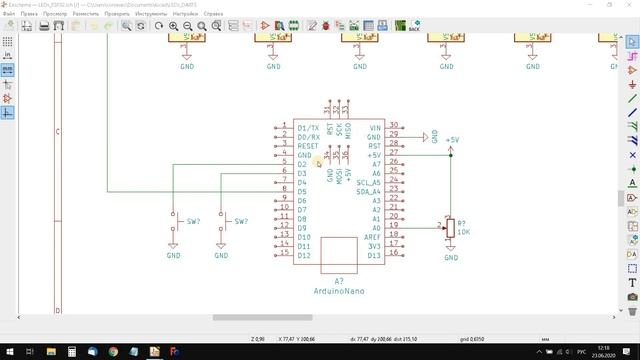Run electrical rules check (bug icon)
Viewport: 640px width, 360px height.
pyautogui.click(x=326, y=26)
